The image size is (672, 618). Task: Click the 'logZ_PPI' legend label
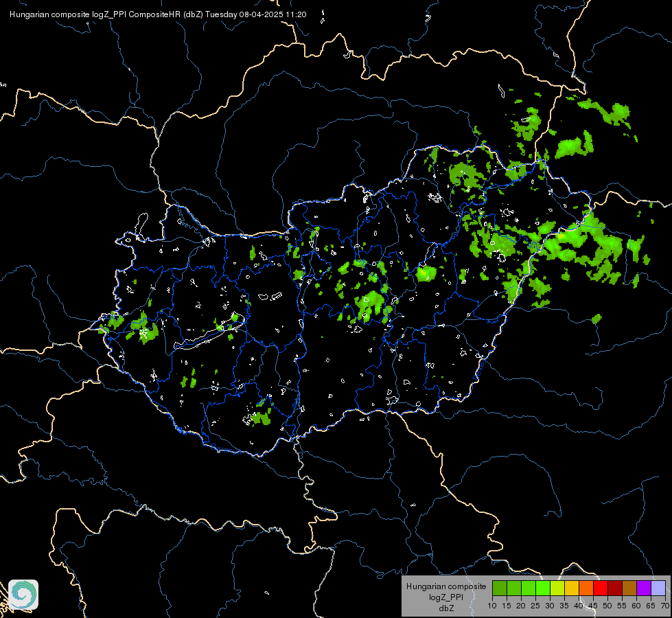point(446,597)
